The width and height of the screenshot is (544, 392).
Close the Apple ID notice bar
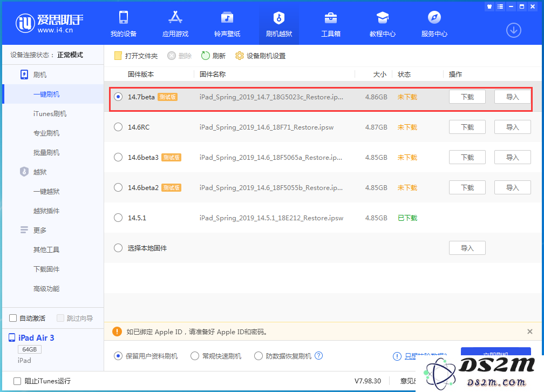530,332
